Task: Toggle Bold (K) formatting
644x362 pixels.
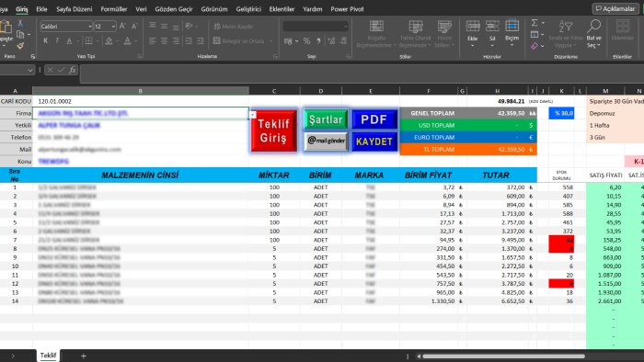Action: click(46, 40)
